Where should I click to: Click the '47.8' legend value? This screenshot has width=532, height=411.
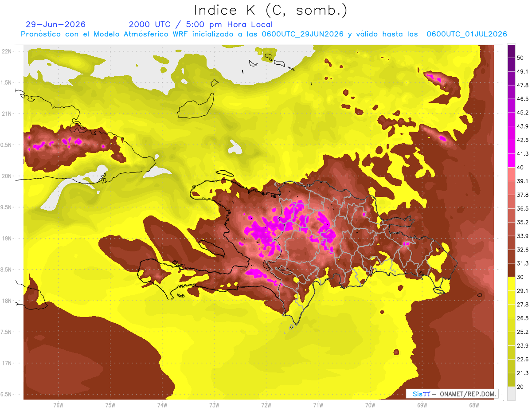coord(523,85)
